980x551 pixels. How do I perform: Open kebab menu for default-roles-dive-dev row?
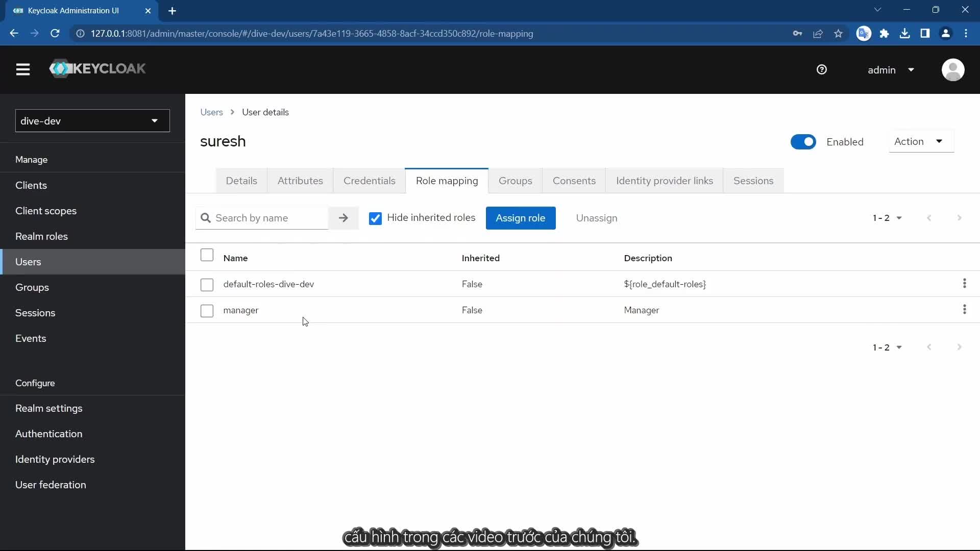[964, 284]
